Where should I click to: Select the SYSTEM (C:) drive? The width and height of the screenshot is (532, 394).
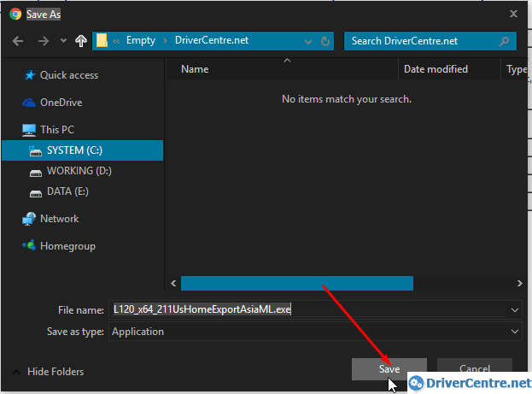83,150
